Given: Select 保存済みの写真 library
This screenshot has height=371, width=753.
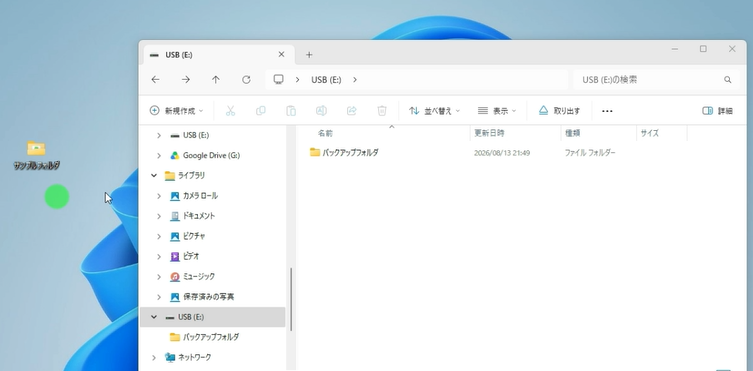Looking at the screenshot, I should coord(208,297).
